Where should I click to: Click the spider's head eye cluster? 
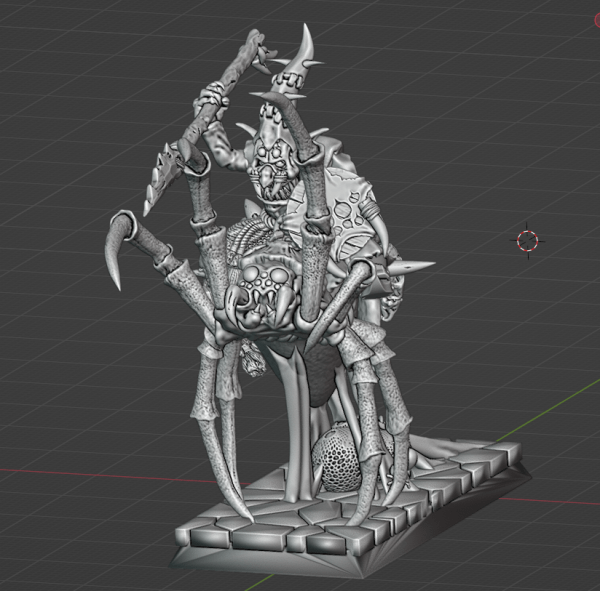pos(260,282)
